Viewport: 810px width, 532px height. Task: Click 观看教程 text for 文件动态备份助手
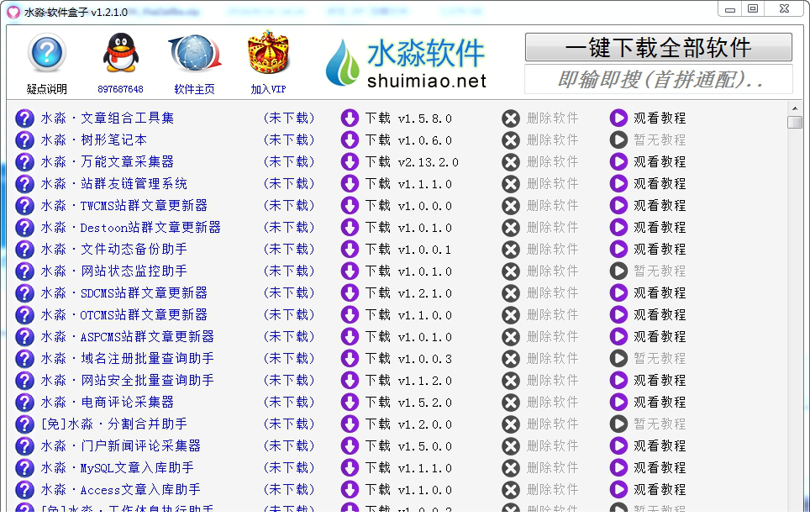(x=660, y=250)
